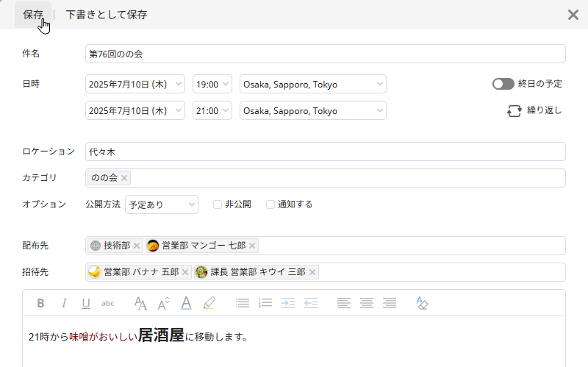Click the 件名 subject field

[325, 54]
